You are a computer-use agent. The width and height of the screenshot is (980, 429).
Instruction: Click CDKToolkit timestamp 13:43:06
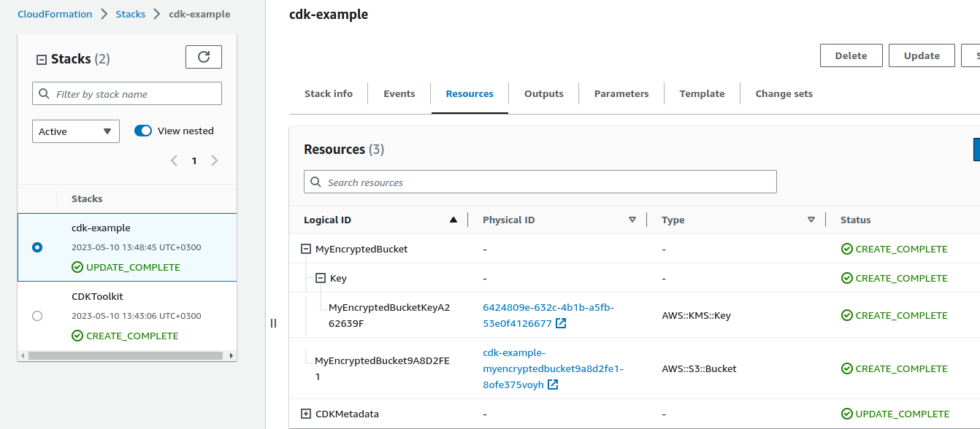(137, 316)
